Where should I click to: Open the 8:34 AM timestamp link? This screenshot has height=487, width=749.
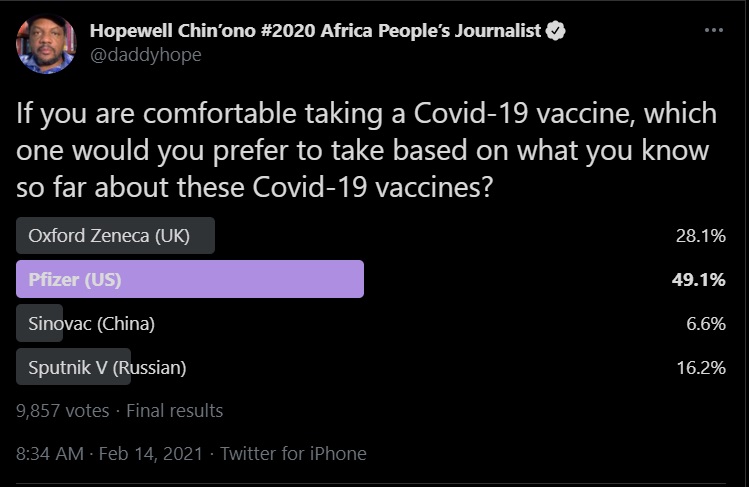(51, 454)
